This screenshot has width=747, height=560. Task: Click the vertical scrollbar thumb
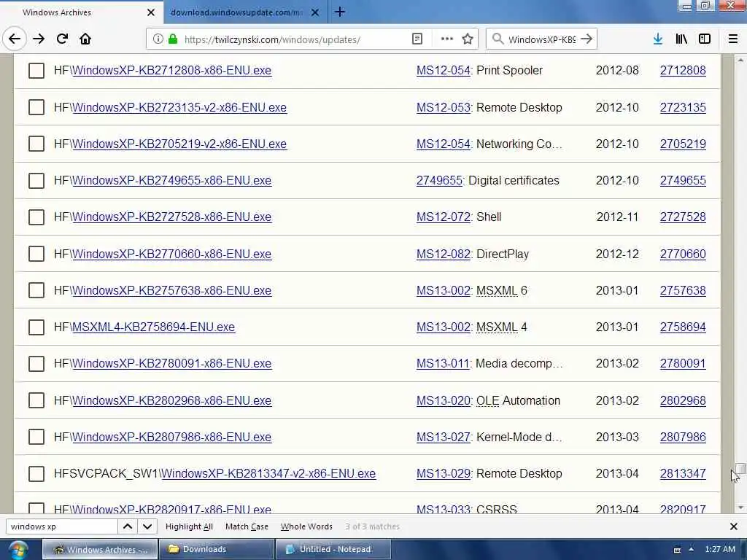pyautogui.click(x=740, y=467)
